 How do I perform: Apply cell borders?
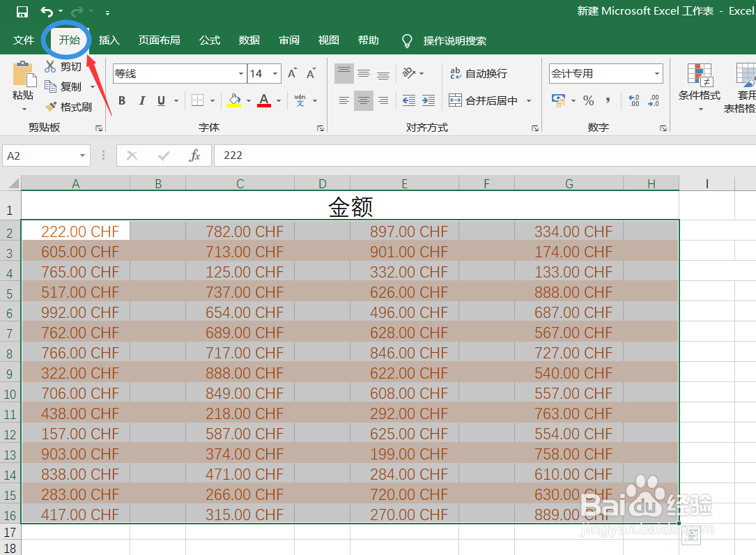(197, 100)
